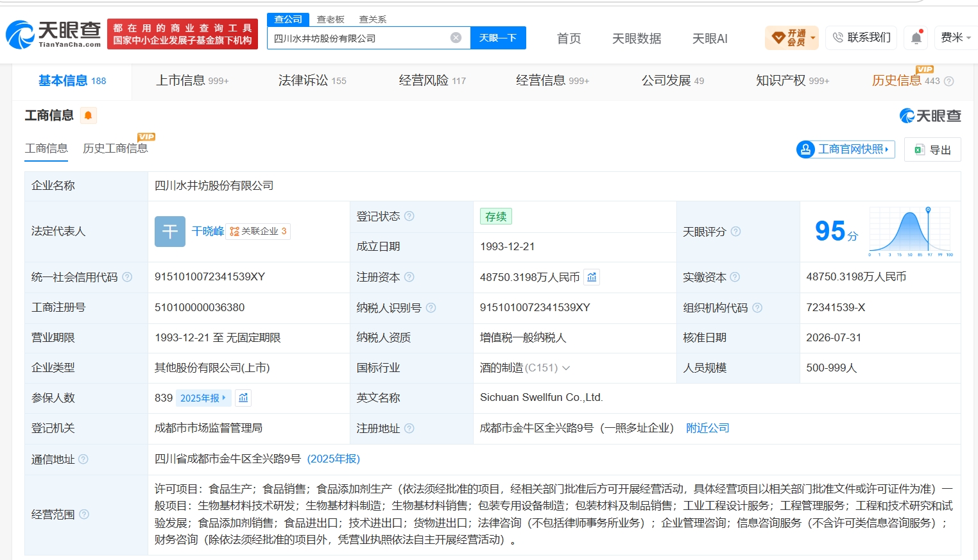This screenshot has width=978, height=560.
Task: Open help icon next to 实缴资本
Action: (735, 277)
